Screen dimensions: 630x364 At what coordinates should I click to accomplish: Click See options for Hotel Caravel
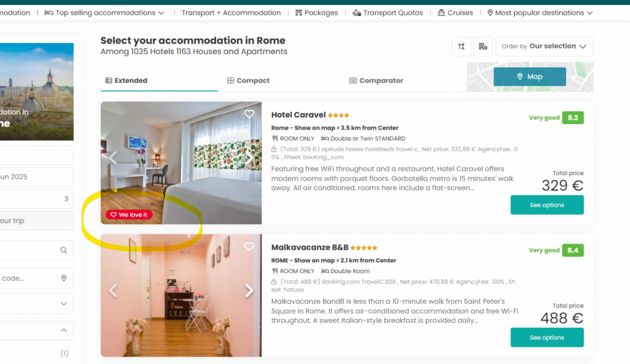[x=547, y=205]
